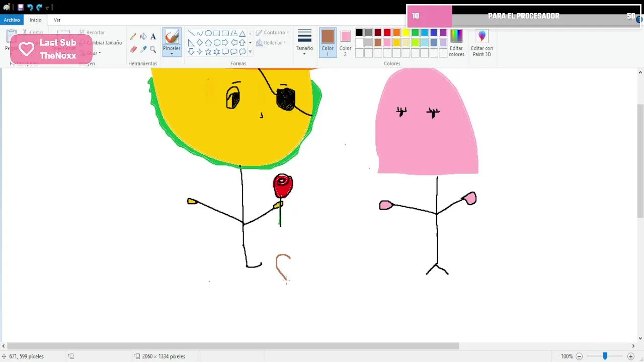Screen dimensions: 644x362
Task: Choose the Five-point star shape
Action: point(208,52)
